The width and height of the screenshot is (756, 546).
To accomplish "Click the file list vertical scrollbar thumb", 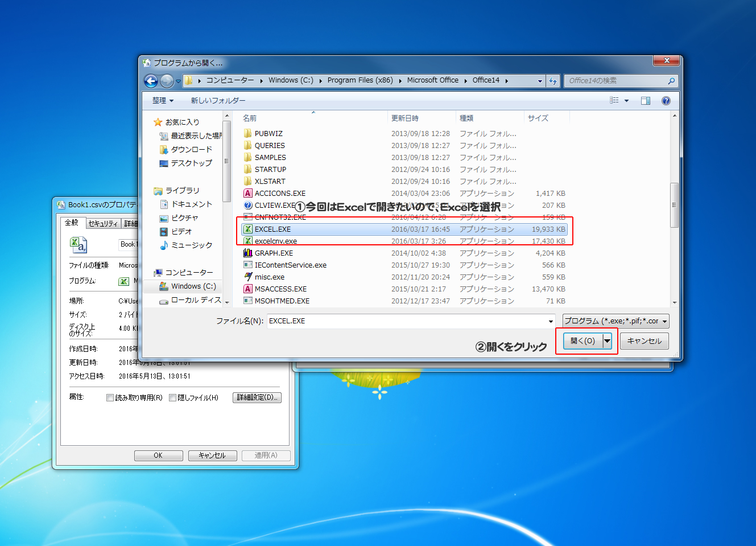I will tap(675, 205).
